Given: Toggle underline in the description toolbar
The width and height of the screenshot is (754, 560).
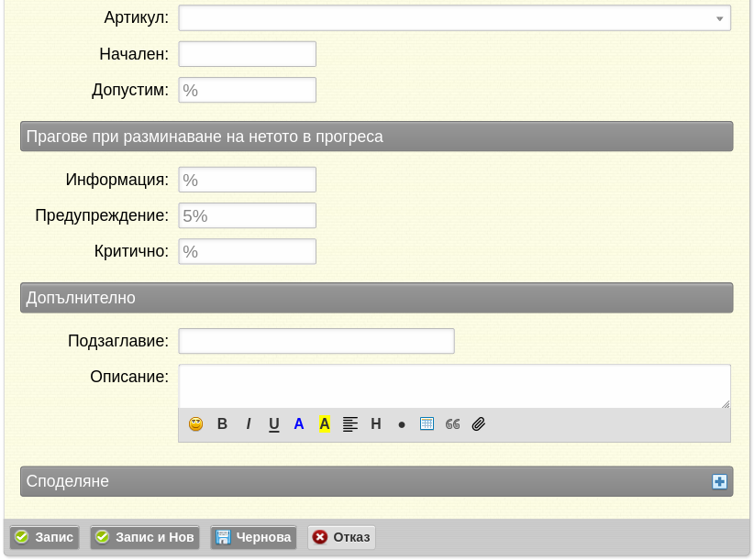Looking at the screenshot, I should click(x=273, y=424).
